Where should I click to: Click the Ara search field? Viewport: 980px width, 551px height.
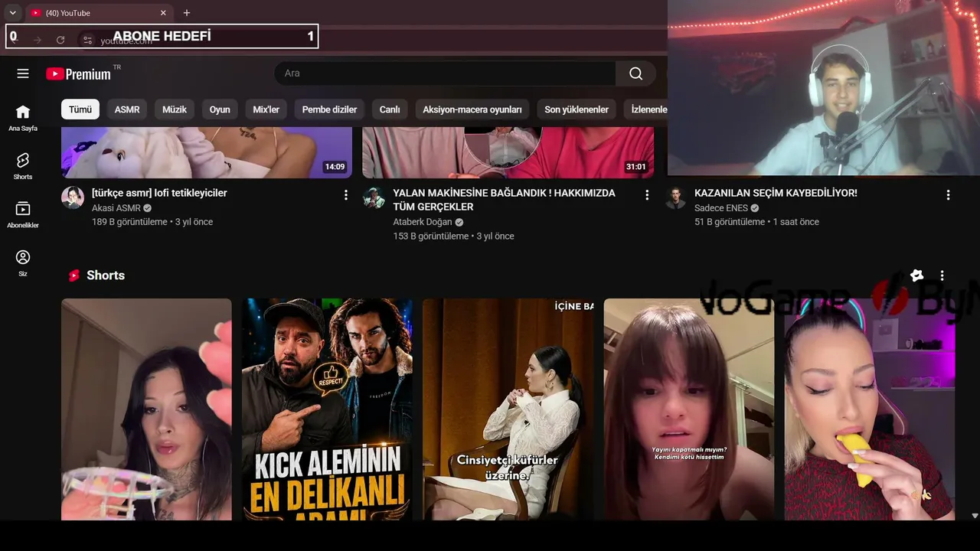click(x=445, y=73)
